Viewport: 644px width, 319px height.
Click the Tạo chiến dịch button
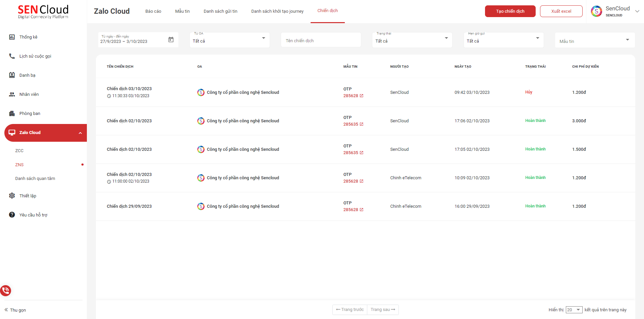510,11
